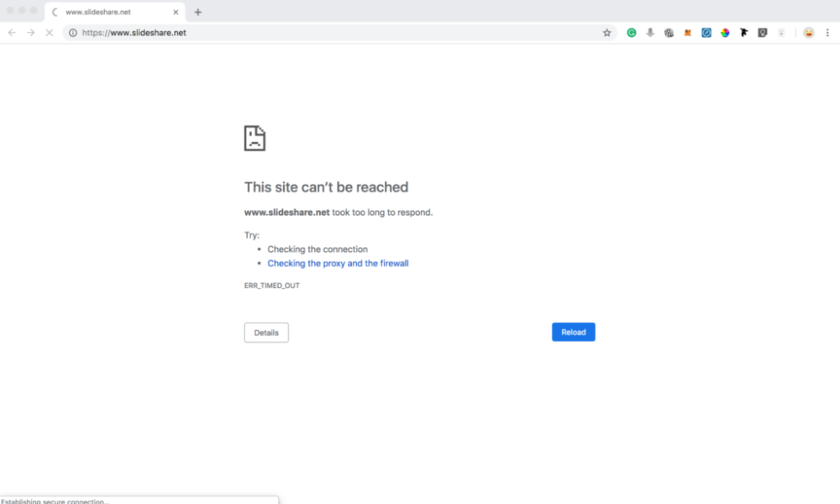Click the forward navigation arrow
This screenshot has width=840, height=504.
(29, 33)
